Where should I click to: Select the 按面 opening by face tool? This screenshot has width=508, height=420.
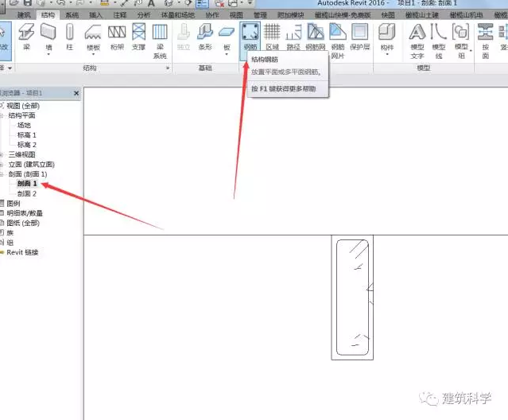pos(485,41)
